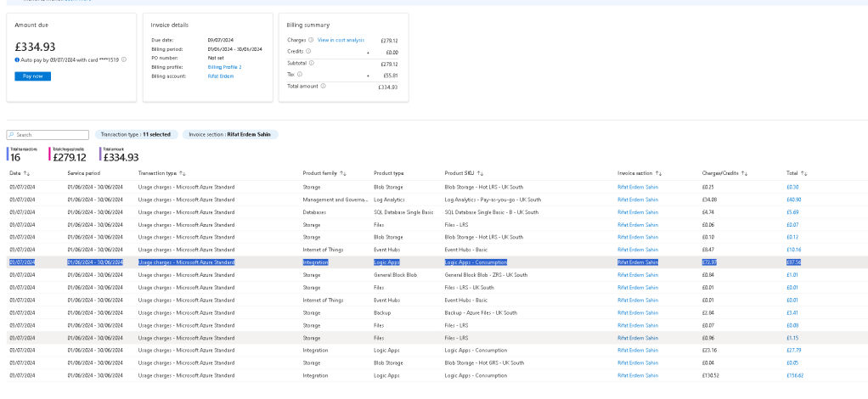Open the £1.01 total link
Viewport: 868px width, 399px height.
pyautogui.click(x=792, y=275)
